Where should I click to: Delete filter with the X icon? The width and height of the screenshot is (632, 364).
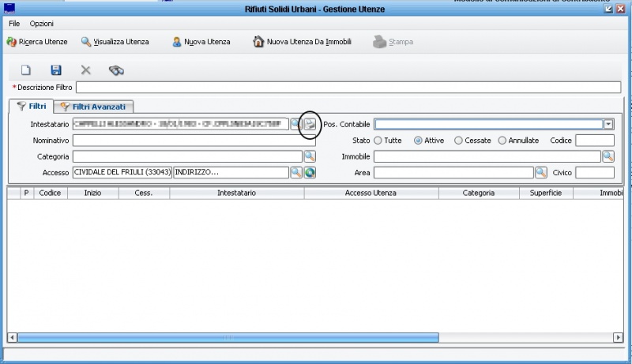(85, 70)
